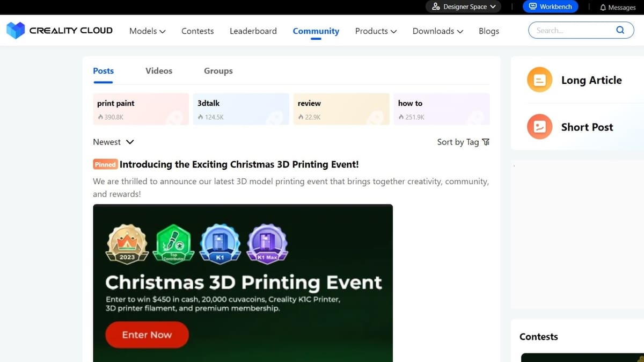Select the review tag card
The height and width of the screenshot is (362, 644).
pyautogui.click(x=341, y=109)
